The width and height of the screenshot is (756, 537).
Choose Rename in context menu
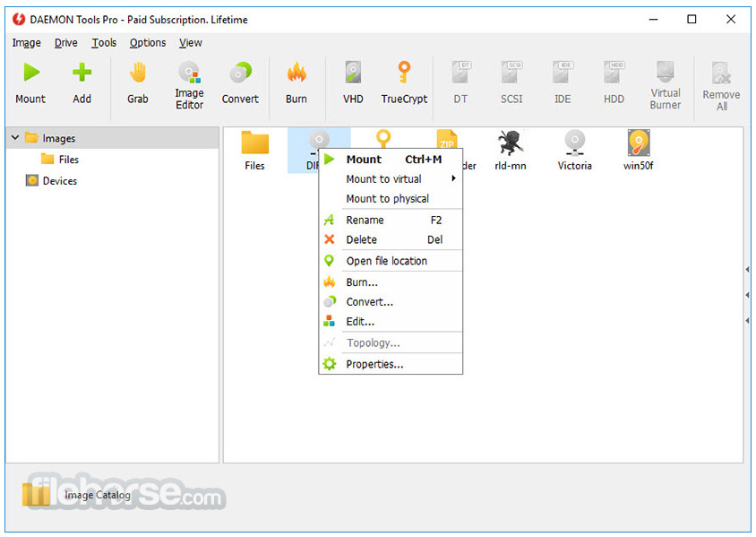pos(391,220)
